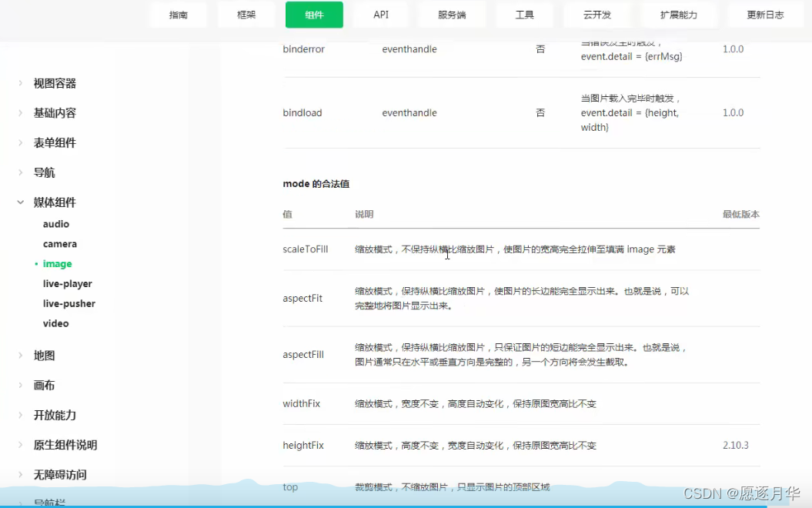This screenshot has height=508, width=812.
Task: Switch to the 指南 tab
Action: 178,14
